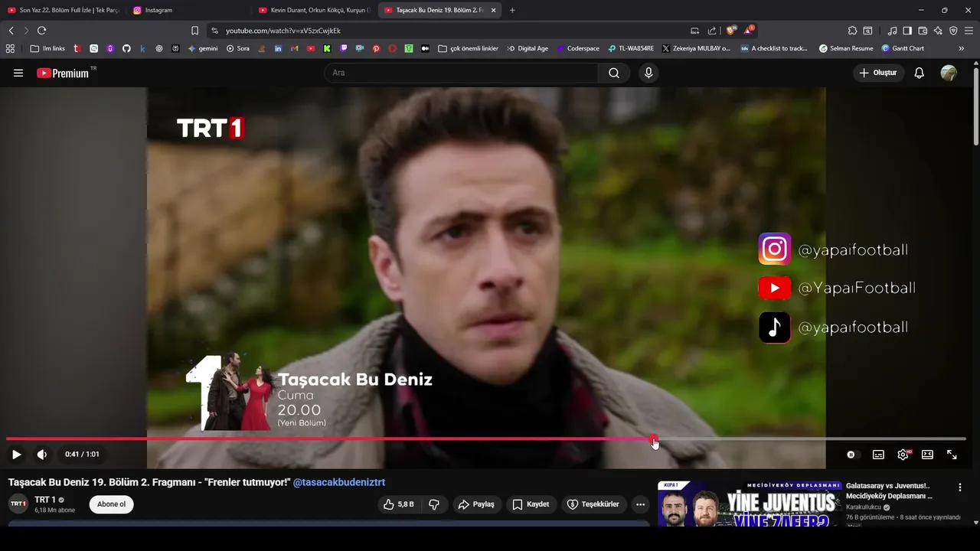Save video with Kaydet button
Image resolution: width=980 pixels, height=551 pixels.
[531, 504]
